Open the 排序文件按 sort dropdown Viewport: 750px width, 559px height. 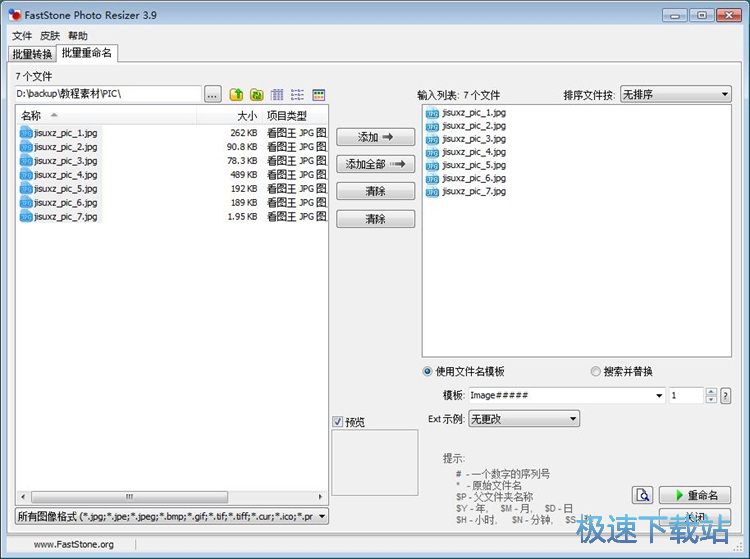676,94
